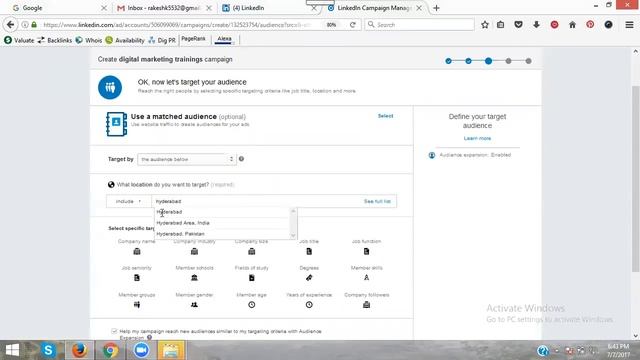Click the Dig PR toolbar item
Screen dimensions: 640x360
(162, 40)
